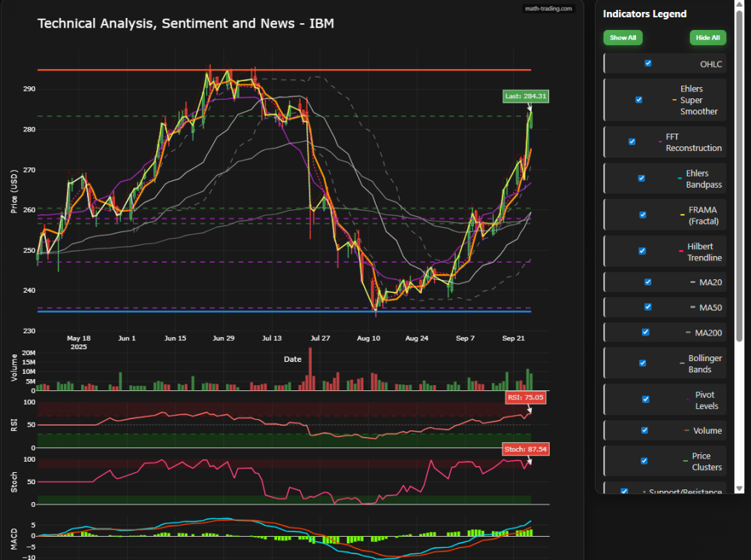751x560 pixels.
Task: Click the "MACD" panel axis label
Action: click(x=14, y=539)
